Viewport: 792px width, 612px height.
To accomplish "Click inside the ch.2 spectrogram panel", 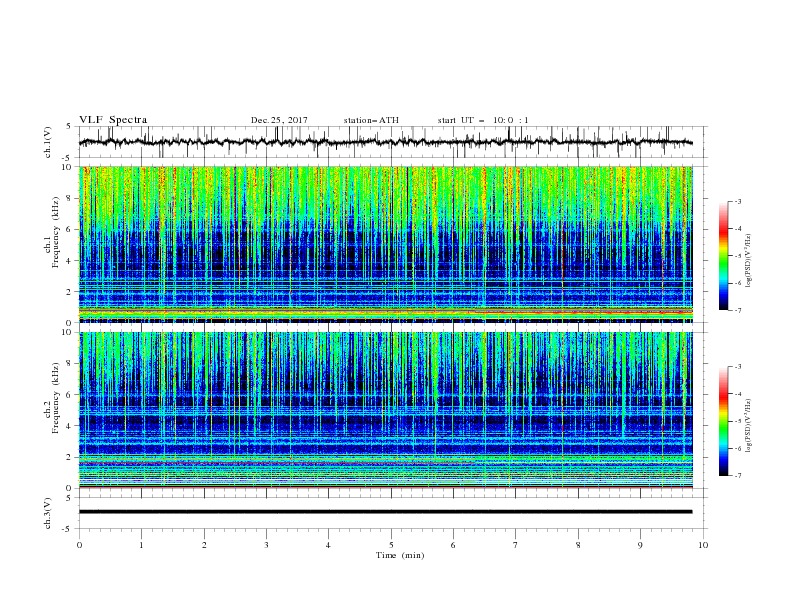I will point(385,410).
